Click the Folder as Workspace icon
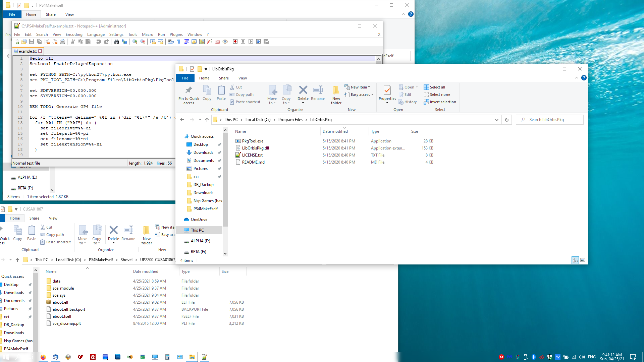The image size is (644, 362). click(217, 42)
